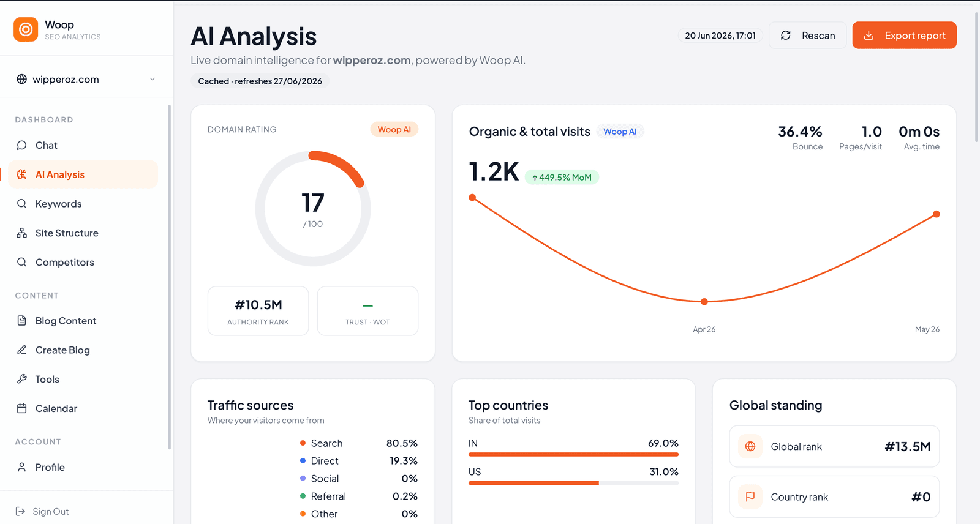Click the Create Blog pencil icon
Image resolution: width=980 pixels, height=524 pixels.
pos(22,350)
